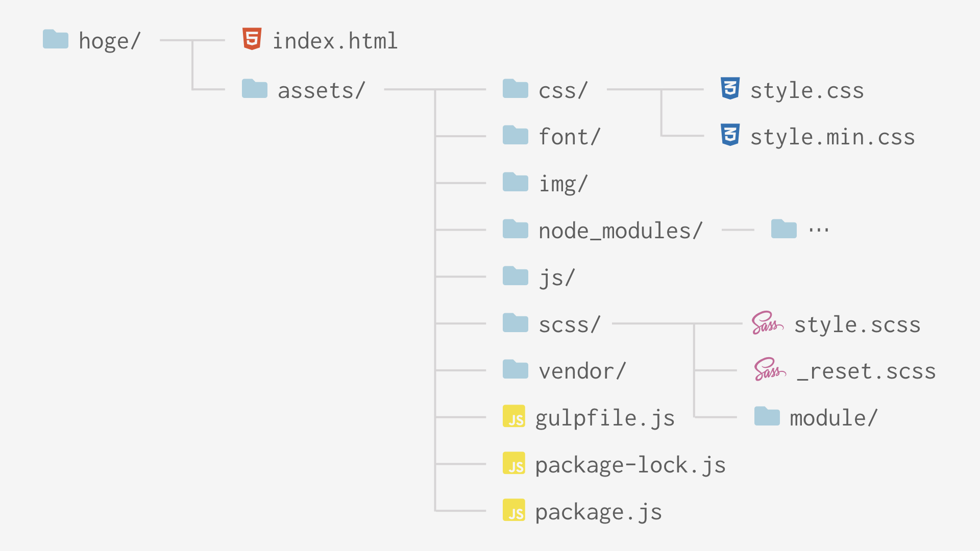Click the Sass logo beside style.scss

[767, 323]
